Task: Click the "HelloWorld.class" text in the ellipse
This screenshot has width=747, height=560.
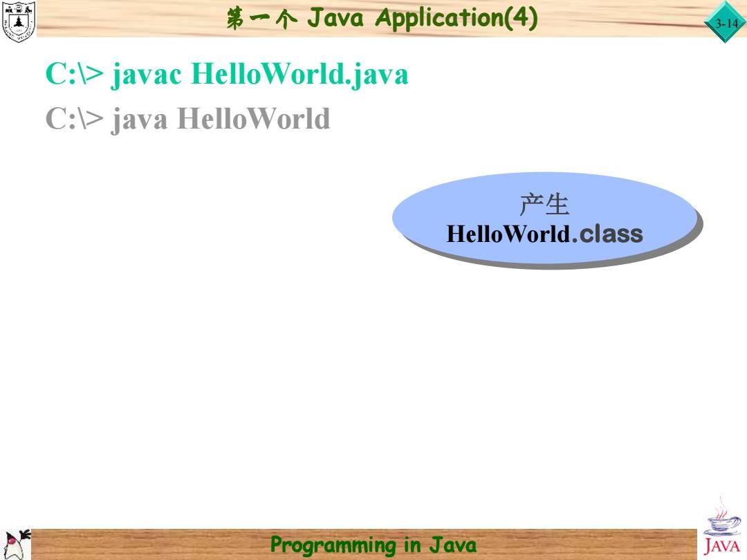Action: click(x=544, y=234)
